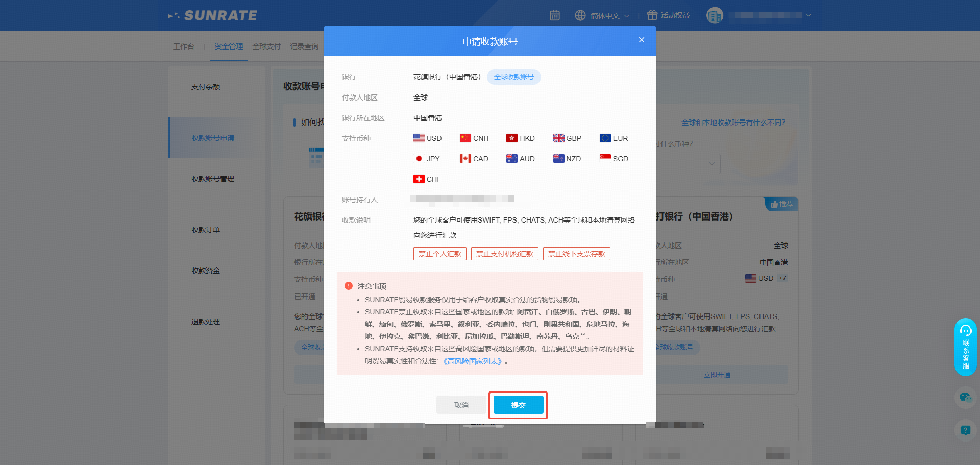Click the WeChat floating icon

pyautogui.click(x=965, y=397)
